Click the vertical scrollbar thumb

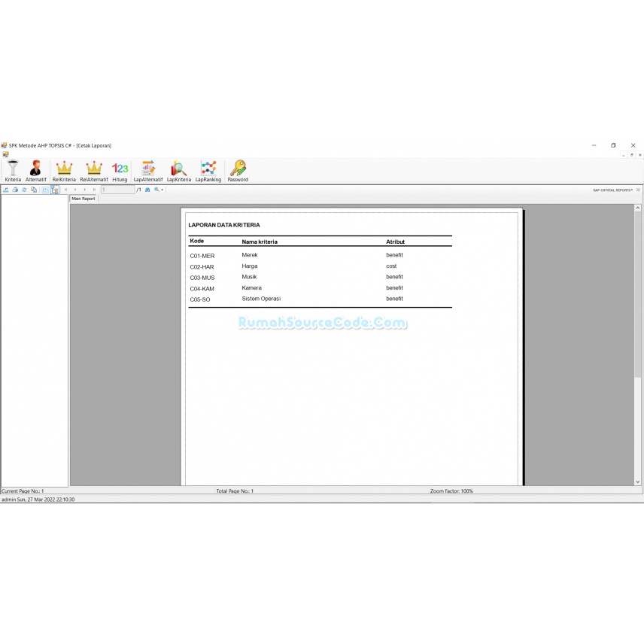(637, 294)
